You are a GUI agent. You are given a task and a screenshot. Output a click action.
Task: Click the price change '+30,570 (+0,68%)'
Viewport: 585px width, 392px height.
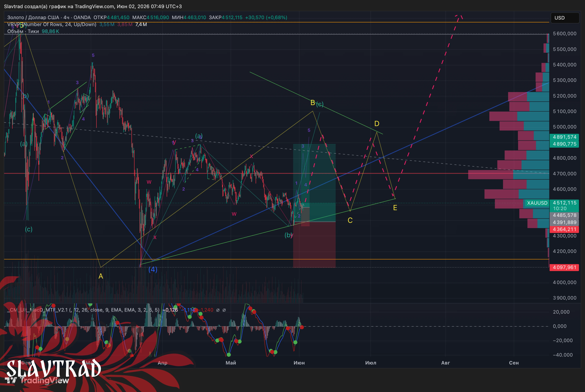[x=266, y=17]
